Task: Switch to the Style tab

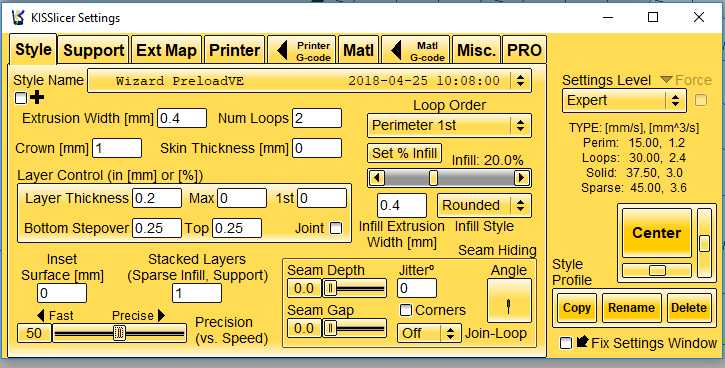Action: pyautogui.click(x=33, y=49)
